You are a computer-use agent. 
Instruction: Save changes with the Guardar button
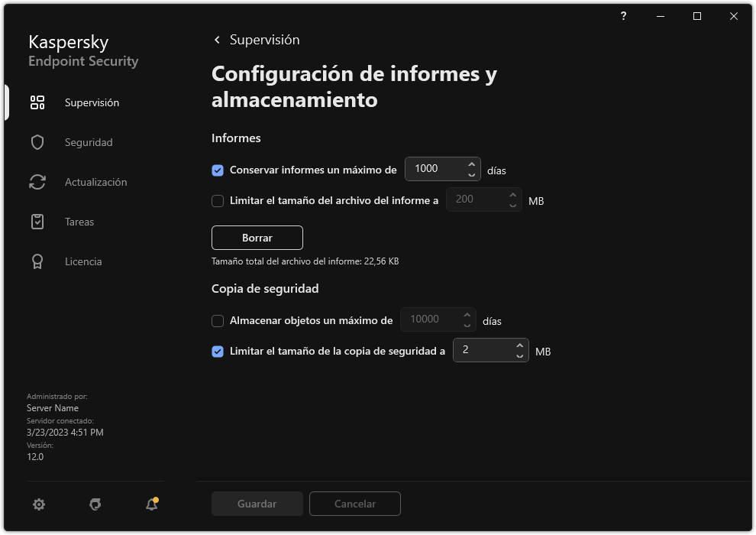(257, 504)
